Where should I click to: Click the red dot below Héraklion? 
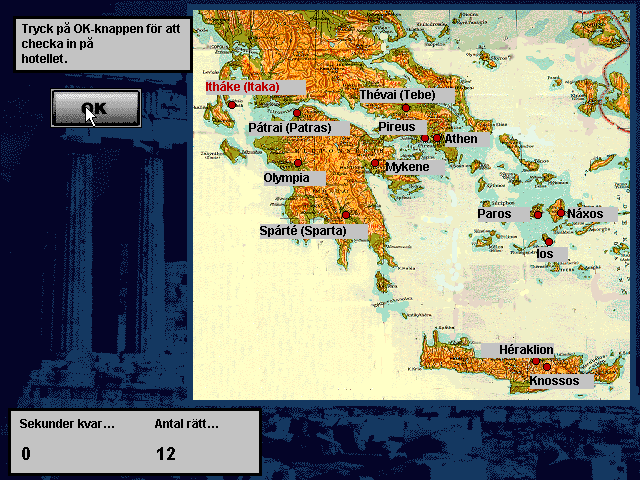(536, 361)
